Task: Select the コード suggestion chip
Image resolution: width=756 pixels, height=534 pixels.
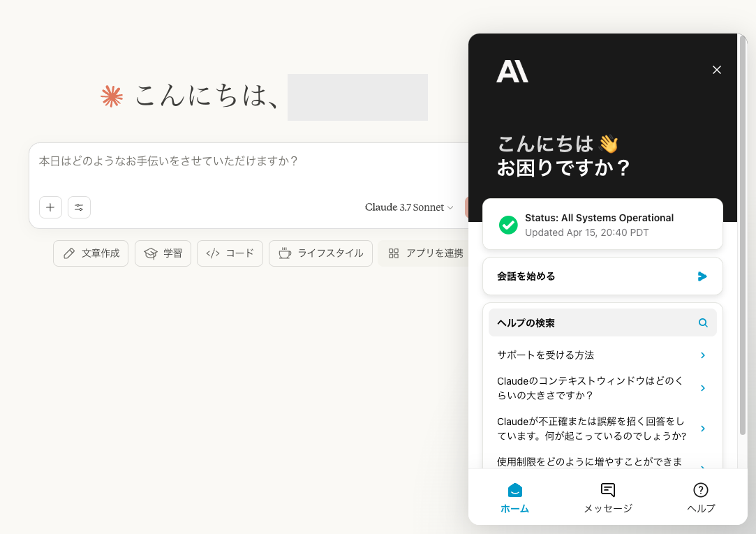Action: pos(230,253)
